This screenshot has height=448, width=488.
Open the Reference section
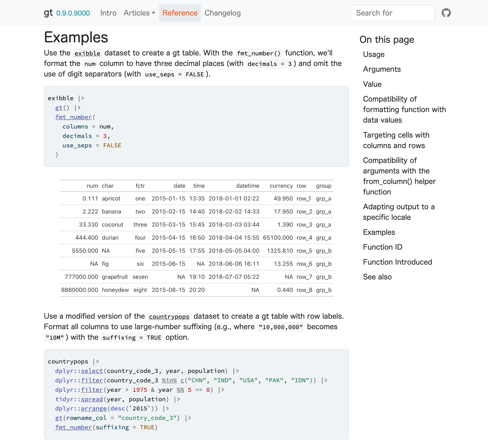tap(180, 13)
